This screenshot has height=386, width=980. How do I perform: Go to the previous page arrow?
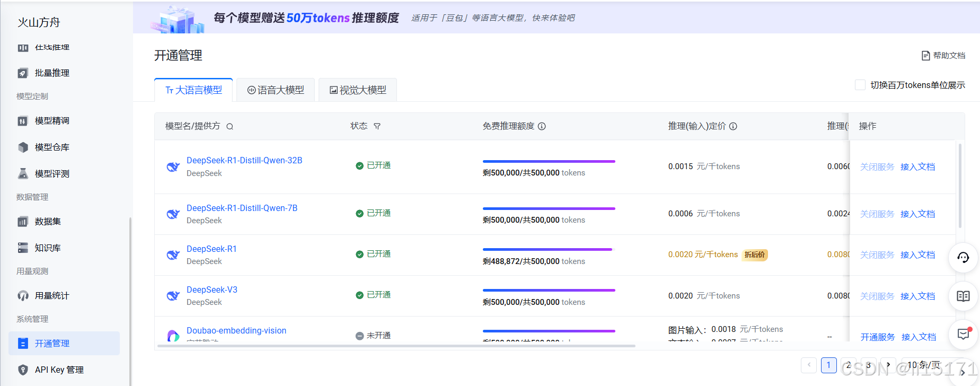click(x=809, y=365)
